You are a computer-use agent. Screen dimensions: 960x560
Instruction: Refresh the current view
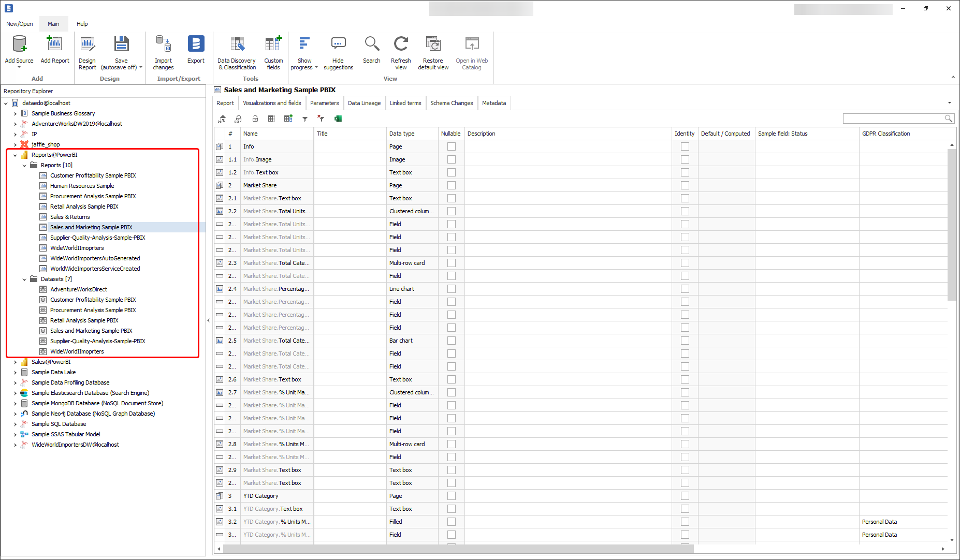point(400,51)
